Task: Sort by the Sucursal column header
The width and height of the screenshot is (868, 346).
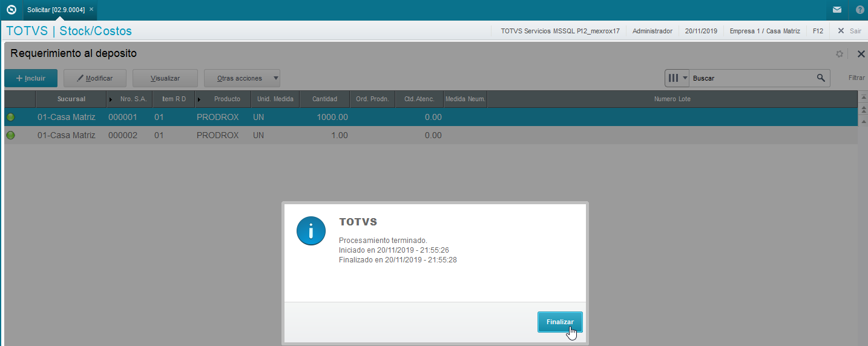Action: [71, 99]
